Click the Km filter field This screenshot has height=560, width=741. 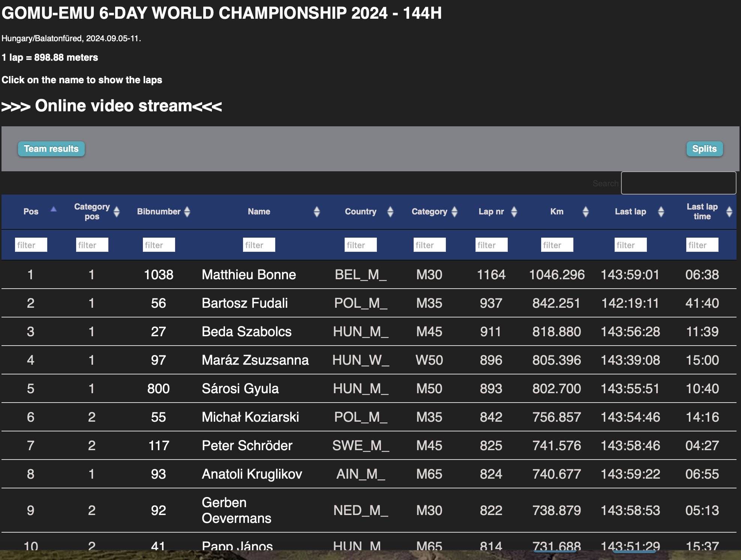point(557,245)
